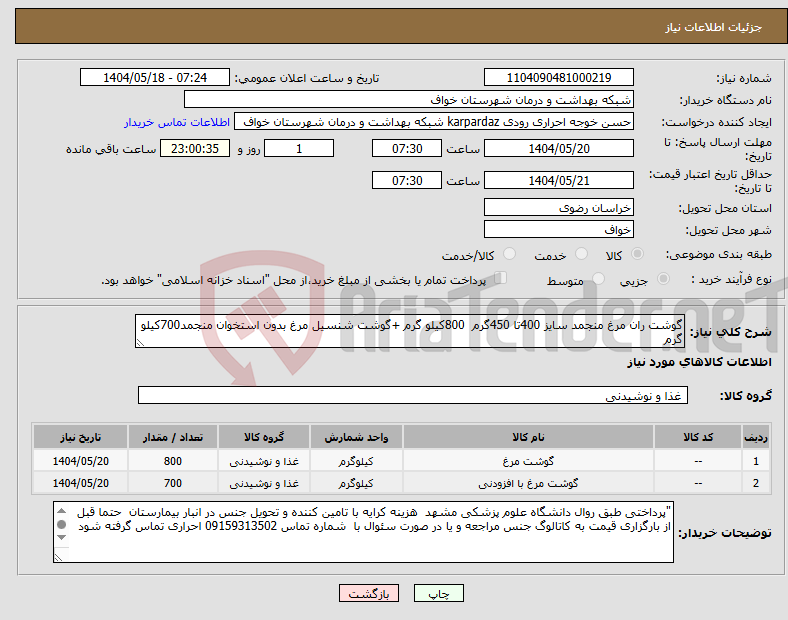Click the چاپ print button
The height and width of the screenshot is (620, 788).
439,593
